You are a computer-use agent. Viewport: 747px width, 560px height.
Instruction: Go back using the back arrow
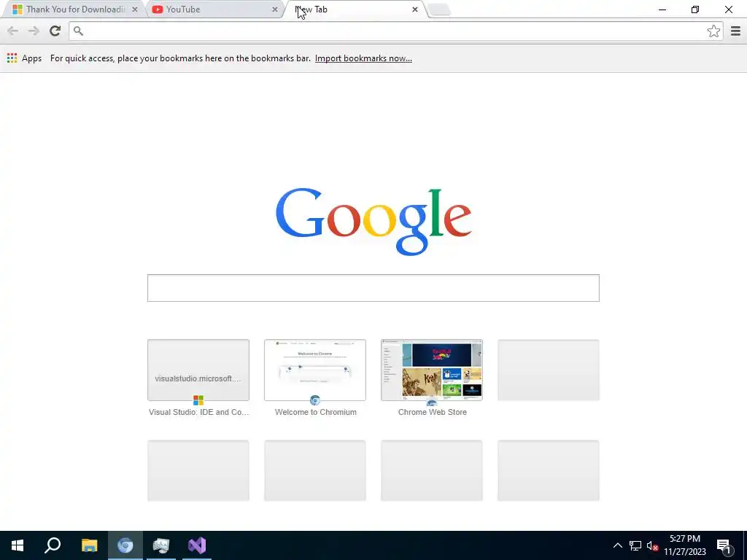point(13,31)
